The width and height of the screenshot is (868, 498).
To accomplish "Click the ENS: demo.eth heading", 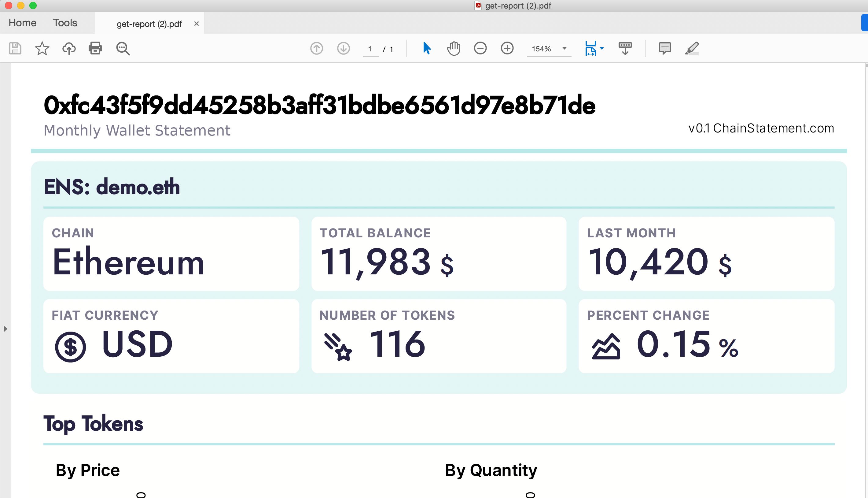I will [x=112, y=187].
